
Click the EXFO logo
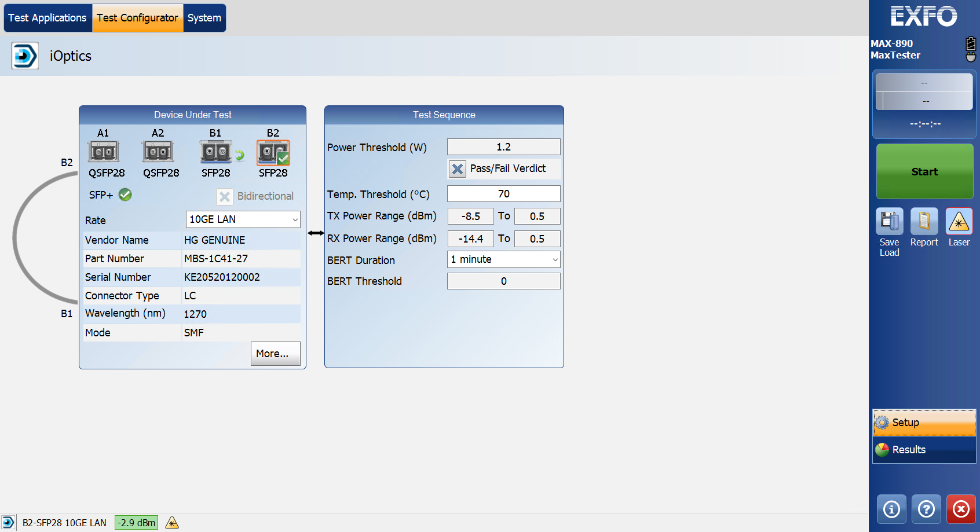click(924, 16)
